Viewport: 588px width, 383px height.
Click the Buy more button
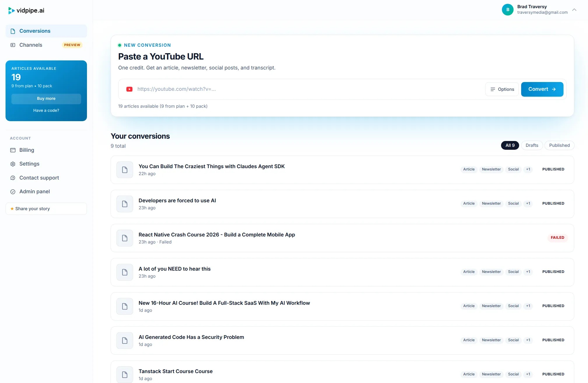[46, 99]
